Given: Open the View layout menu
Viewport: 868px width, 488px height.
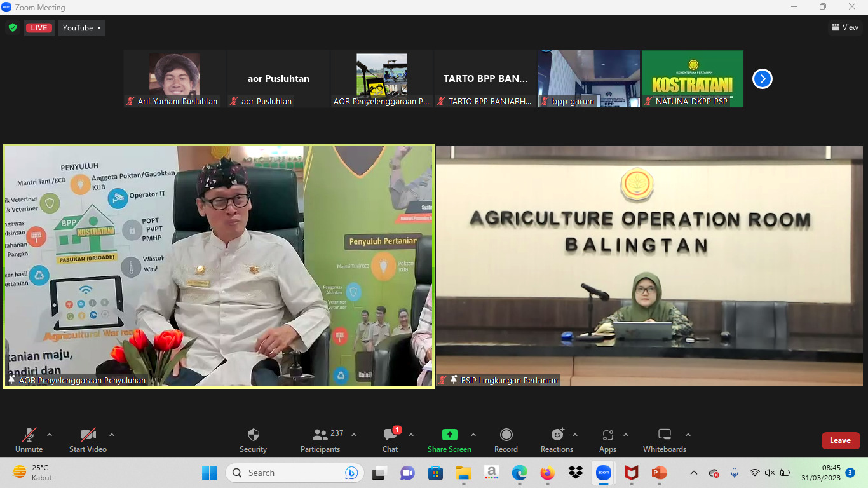Looking at the screenshot, I should click(x=845, y=27).
